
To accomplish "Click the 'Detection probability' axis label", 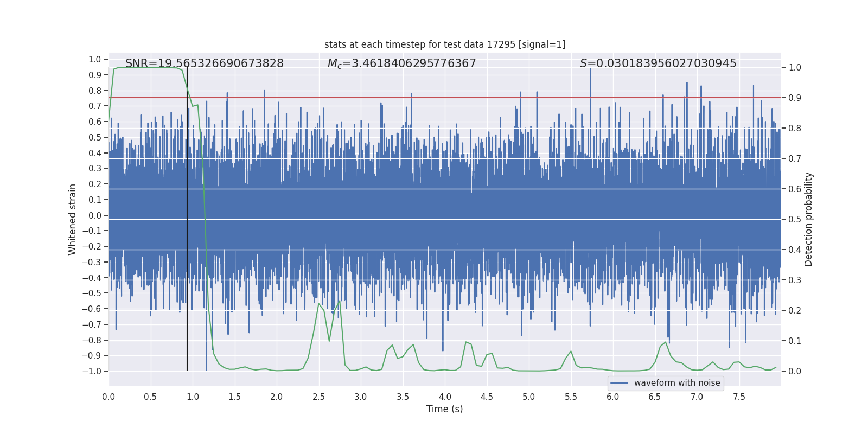I will click(809, 220).
